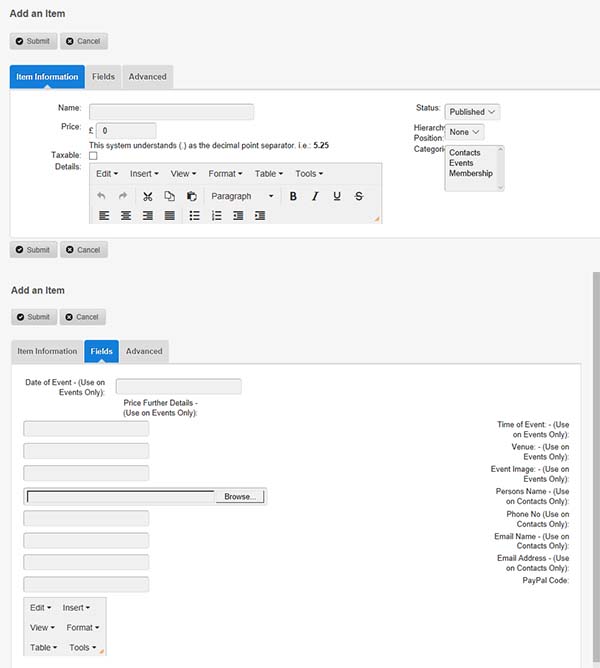Expand the Paragraph format dropdown
The image size is (600, 668).
point(241,196)
